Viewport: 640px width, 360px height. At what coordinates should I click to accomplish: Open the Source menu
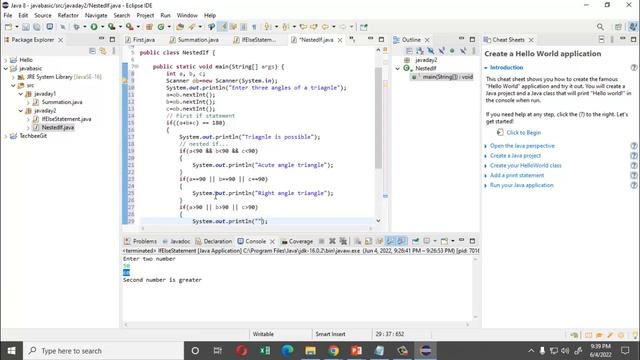(x=43, y=15)
